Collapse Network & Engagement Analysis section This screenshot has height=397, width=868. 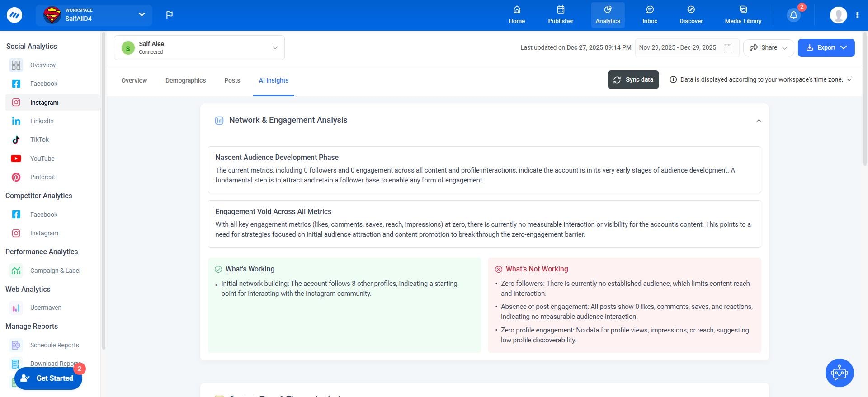(759, 121)
